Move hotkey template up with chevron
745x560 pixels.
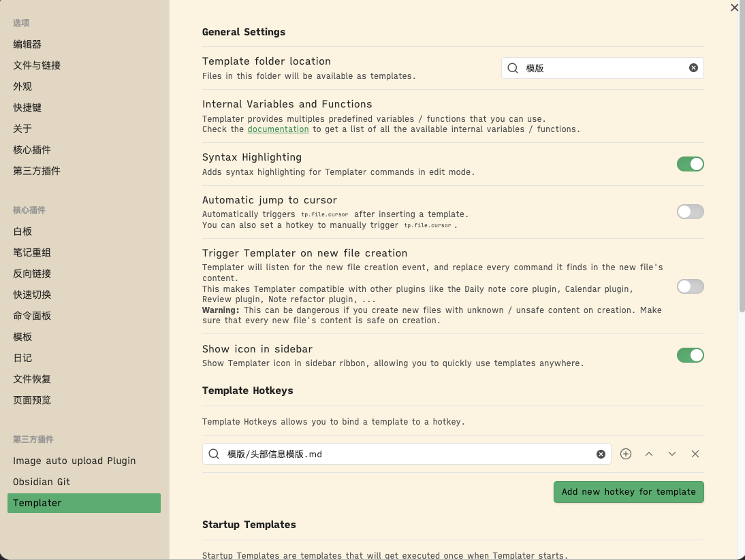[649, 454]
